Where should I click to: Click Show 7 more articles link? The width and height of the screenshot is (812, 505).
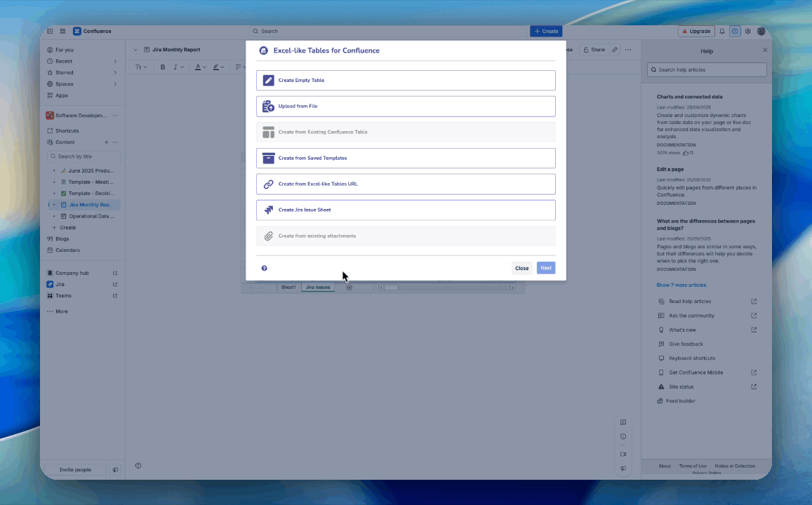681,285
